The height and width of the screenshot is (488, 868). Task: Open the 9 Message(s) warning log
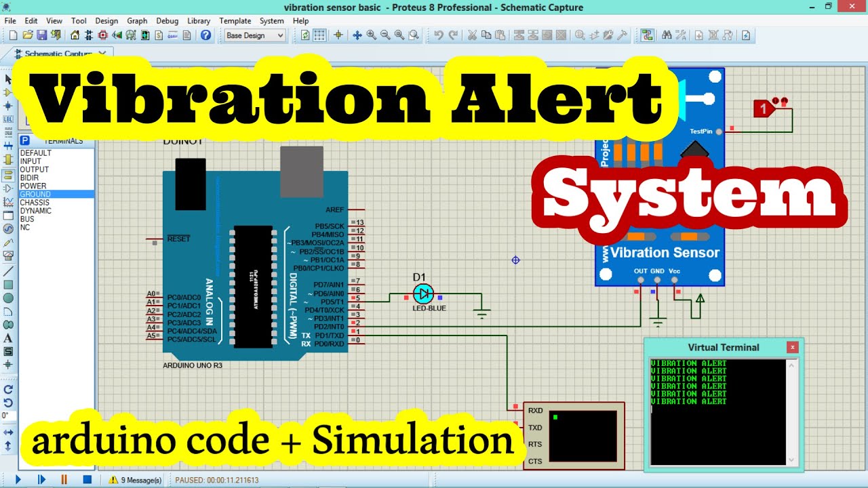[136, 480]
